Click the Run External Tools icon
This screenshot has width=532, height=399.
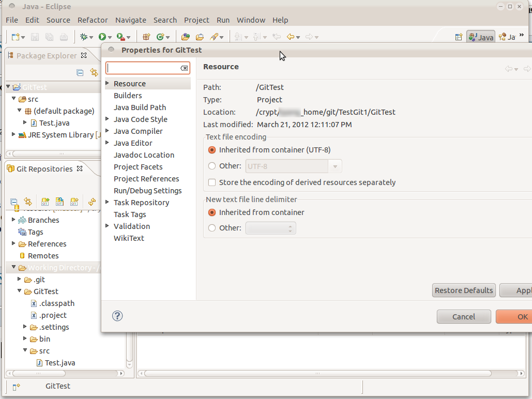pyautogui.click(x=120, y=37)
